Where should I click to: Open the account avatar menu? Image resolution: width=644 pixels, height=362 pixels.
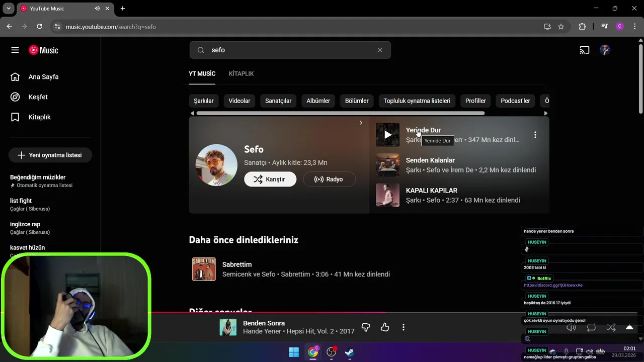coord(605,50)
